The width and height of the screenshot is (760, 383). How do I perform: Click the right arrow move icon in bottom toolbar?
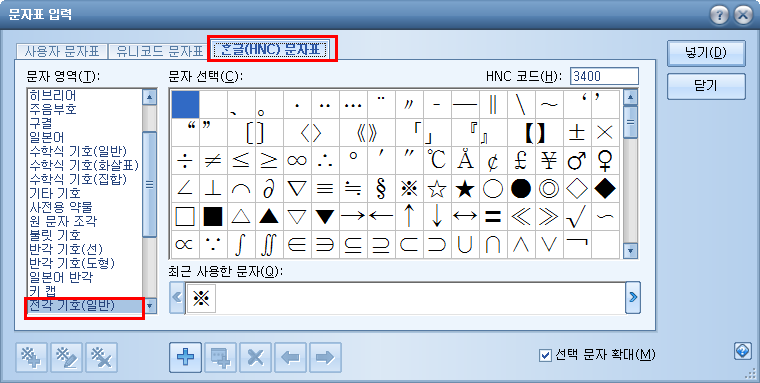pyautogui.click(x=325, y=357)
